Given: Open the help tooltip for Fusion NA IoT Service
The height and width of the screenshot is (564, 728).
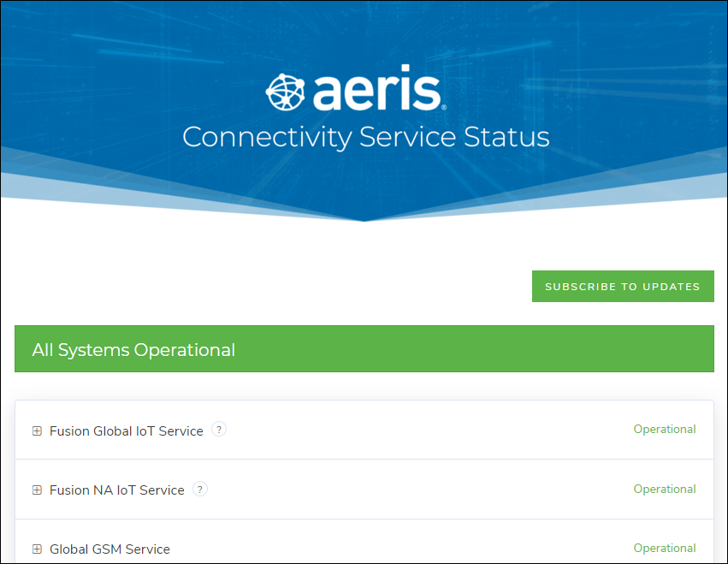Looking at the screenshot, I should (x=200, y=489).
